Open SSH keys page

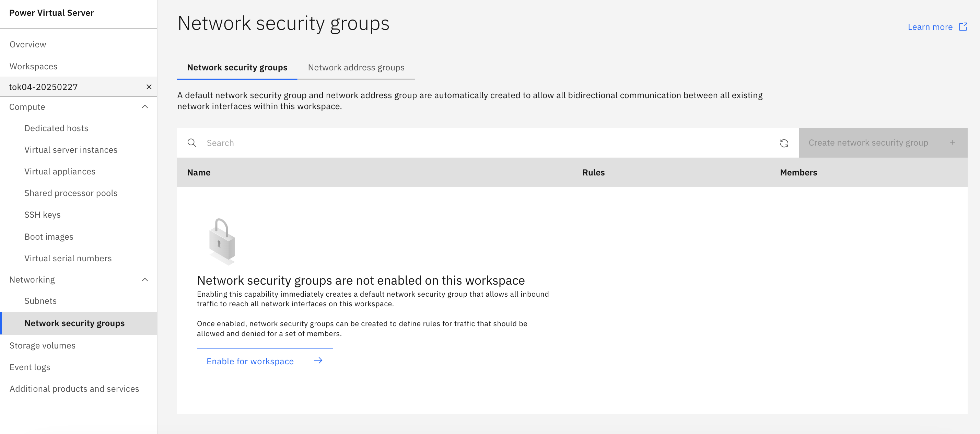(x=42, y=215)
